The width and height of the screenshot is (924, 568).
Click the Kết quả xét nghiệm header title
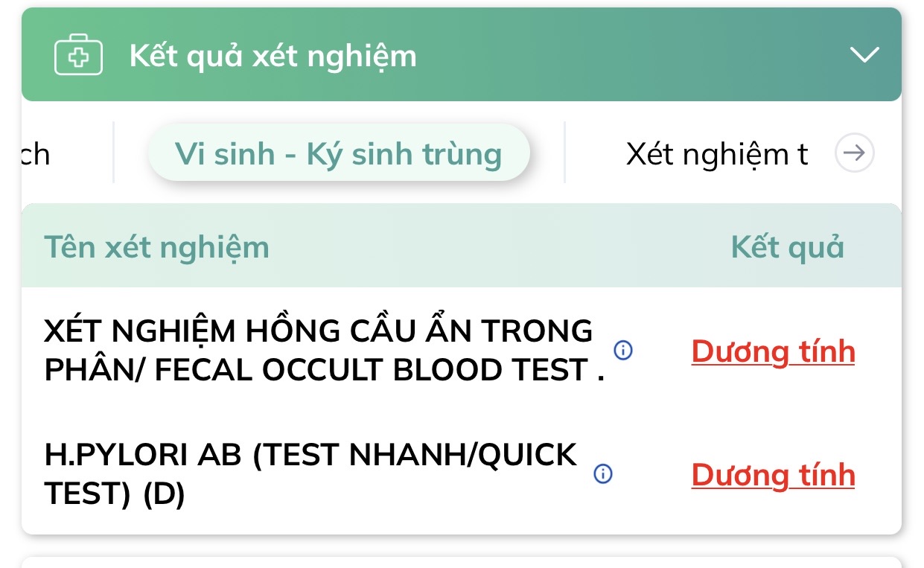[x=273, y=56]
